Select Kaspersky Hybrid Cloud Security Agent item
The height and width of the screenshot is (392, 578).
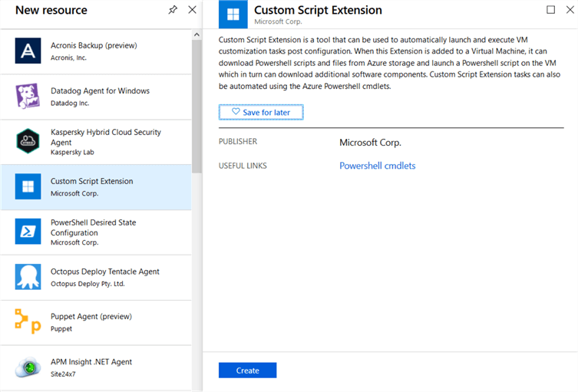click(96, 142)
